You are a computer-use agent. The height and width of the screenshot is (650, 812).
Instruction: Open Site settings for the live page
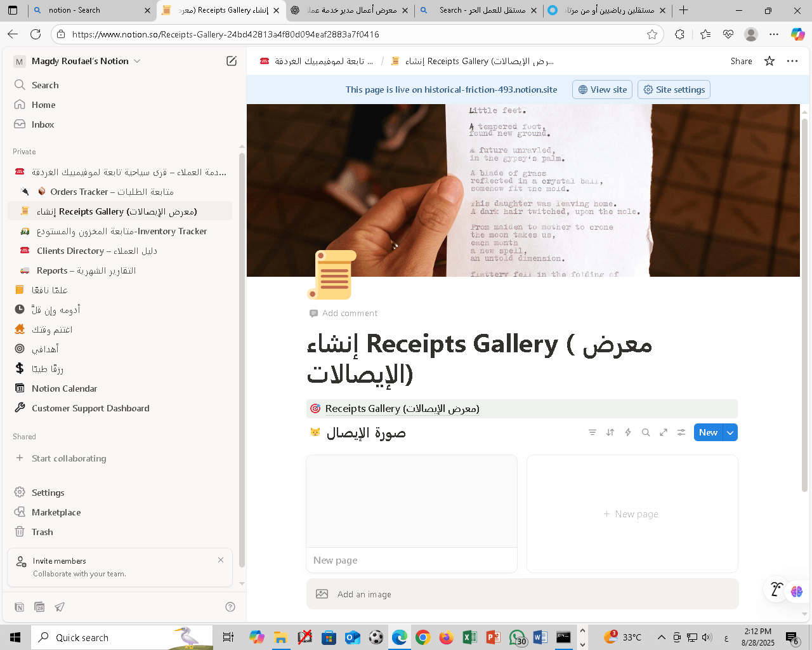[x=674, y=90]
